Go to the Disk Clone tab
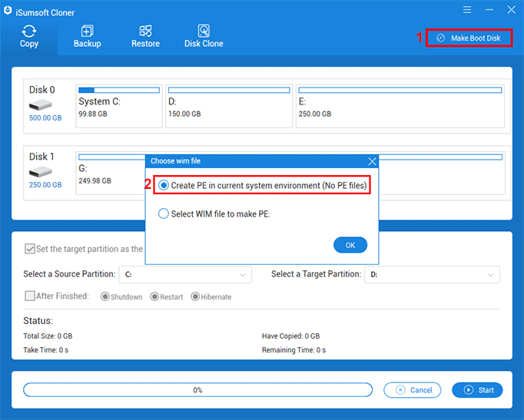This screenshot has height=420, width=524. (x=204, y=37)
